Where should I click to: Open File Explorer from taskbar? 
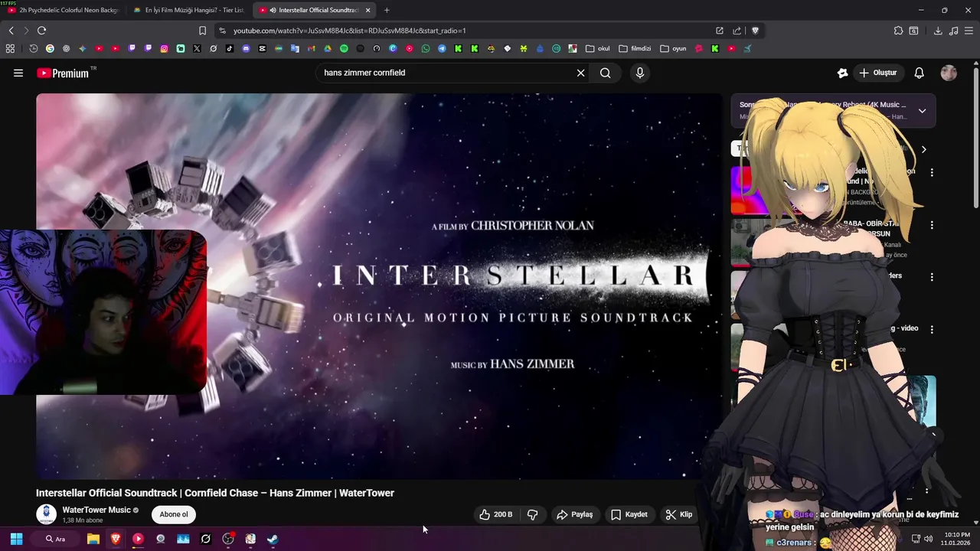93,539
